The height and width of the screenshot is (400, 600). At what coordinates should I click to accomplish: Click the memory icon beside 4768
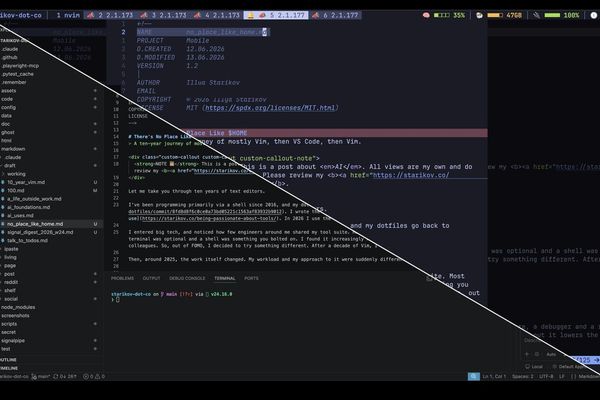479,15
